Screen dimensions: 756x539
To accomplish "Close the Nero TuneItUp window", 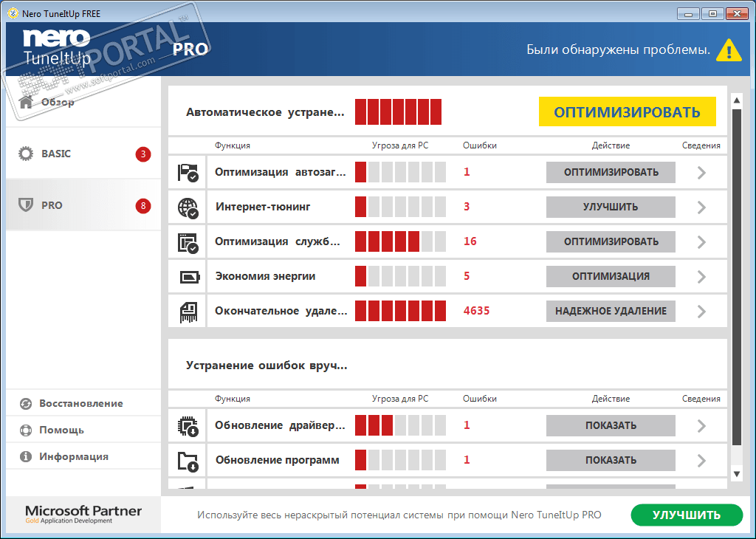I will tap(738, 13).
